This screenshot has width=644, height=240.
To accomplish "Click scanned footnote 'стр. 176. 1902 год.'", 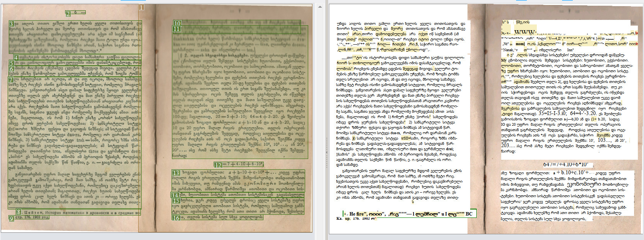I will pyautogui.click(x=32, y=217).
